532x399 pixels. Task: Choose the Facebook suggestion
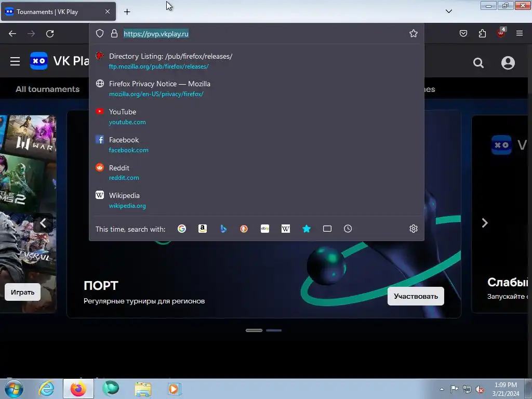click(257, 144)
